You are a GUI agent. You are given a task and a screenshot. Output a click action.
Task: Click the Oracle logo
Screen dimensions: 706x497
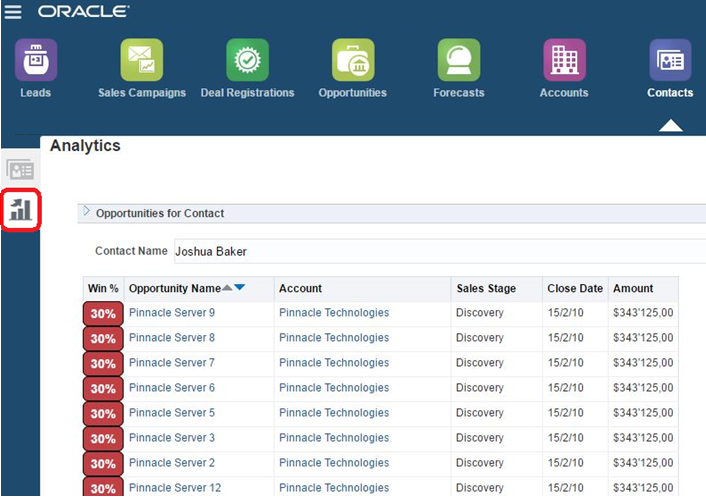83,12
